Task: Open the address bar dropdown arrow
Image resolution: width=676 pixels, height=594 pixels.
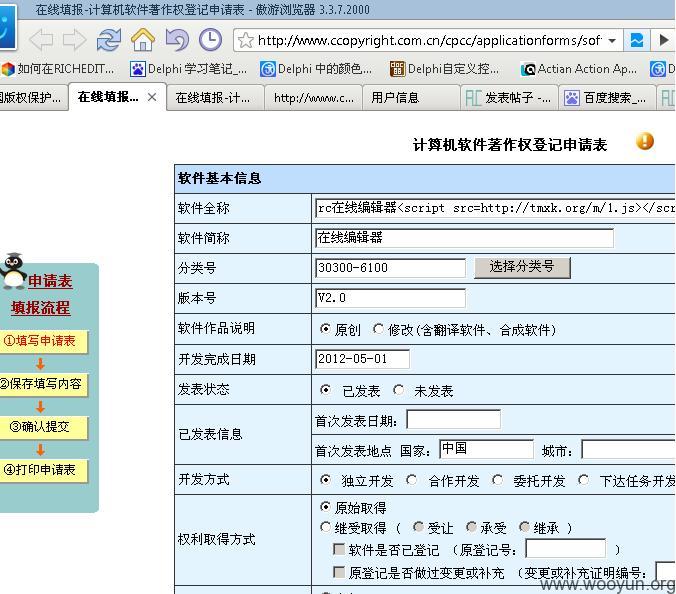Action: 612,41
